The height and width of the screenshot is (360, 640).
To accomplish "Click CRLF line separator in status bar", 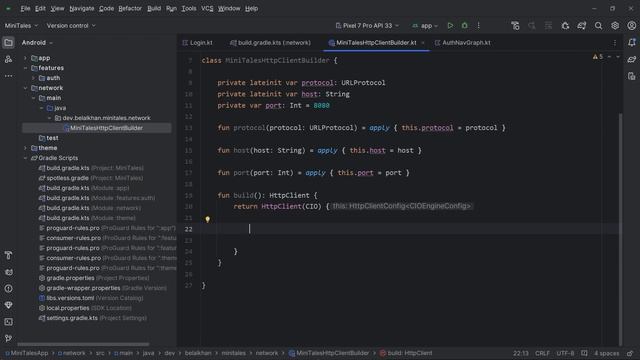I will pos(542,353).
